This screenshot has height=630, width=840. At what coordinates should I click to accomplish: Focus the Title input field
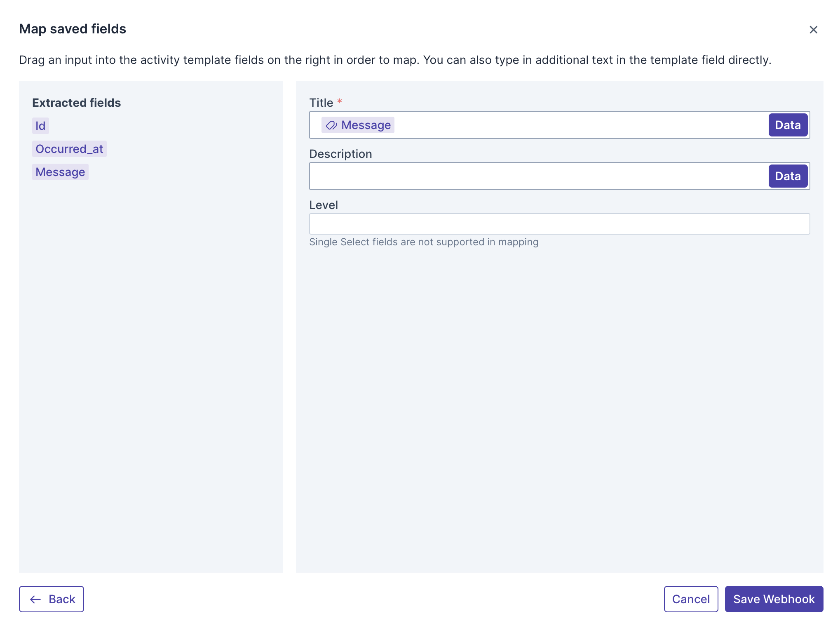point(577,125)
